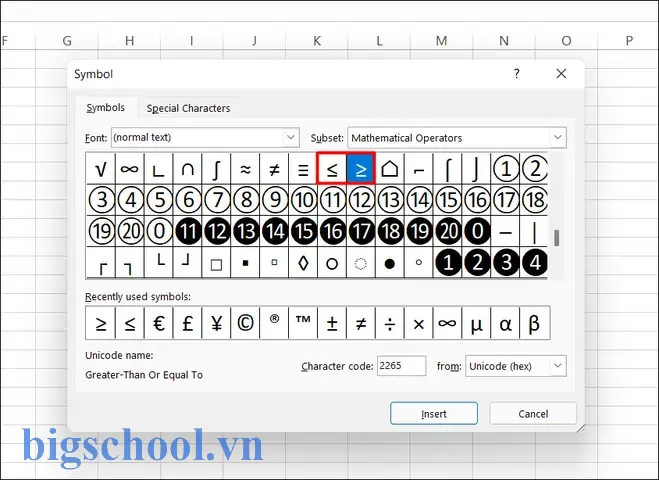659x480 pixels.
Task: Select the almost equal ≈ symbol
Action: point(245,169)
